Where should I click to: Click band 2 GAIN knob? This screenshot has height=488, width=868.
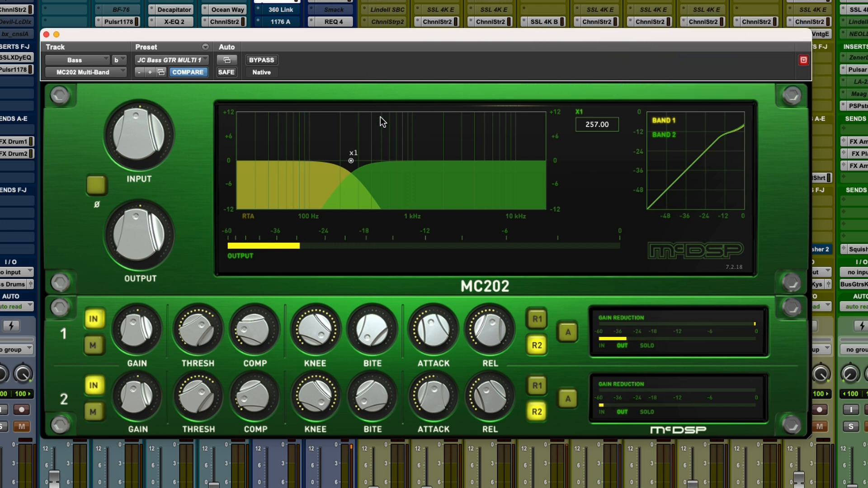(137, 396)
